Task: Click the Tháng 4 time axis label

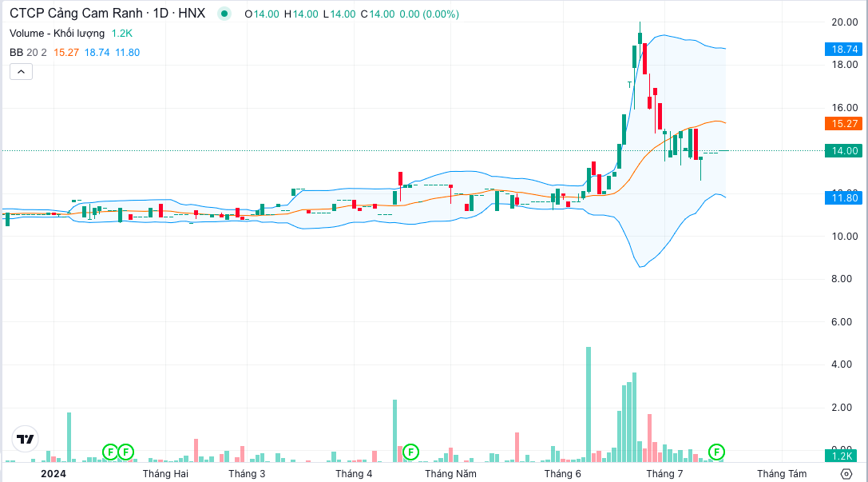Action: (x=354, y=474)
